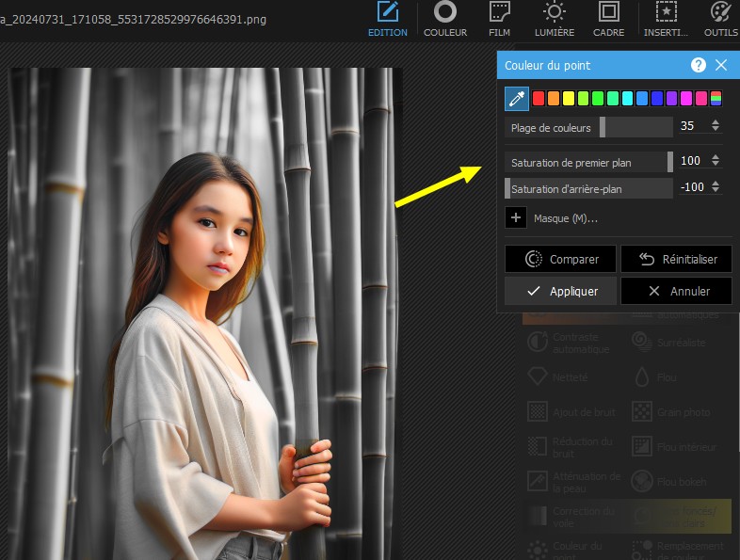Expand the Masque (M)... plus button
740x560 pixels.
tap(516, 218)
